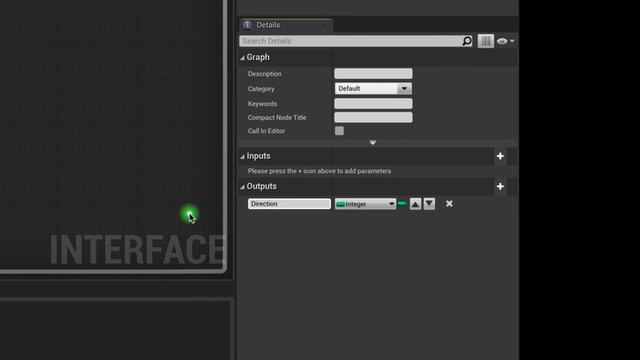Click the search magnifier icon in Details
640x360 pixels.
pos(467,41)
